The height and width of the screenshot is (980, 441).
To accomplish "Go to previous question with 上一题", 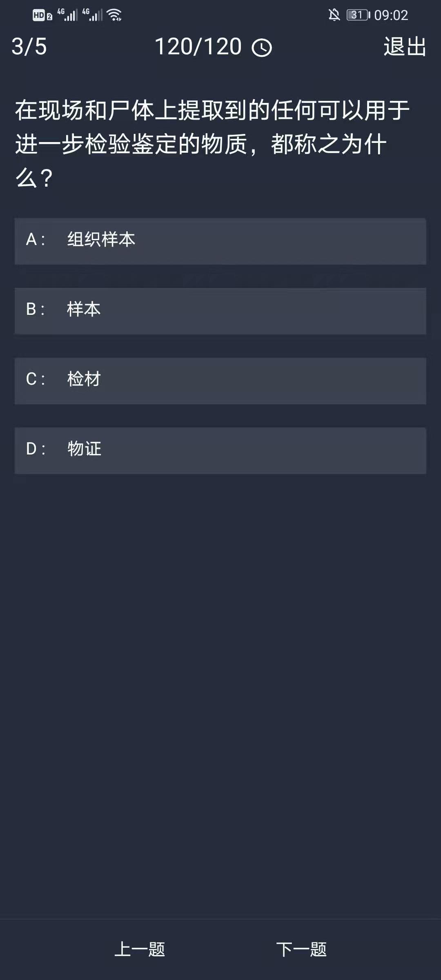I will (140, 949).
